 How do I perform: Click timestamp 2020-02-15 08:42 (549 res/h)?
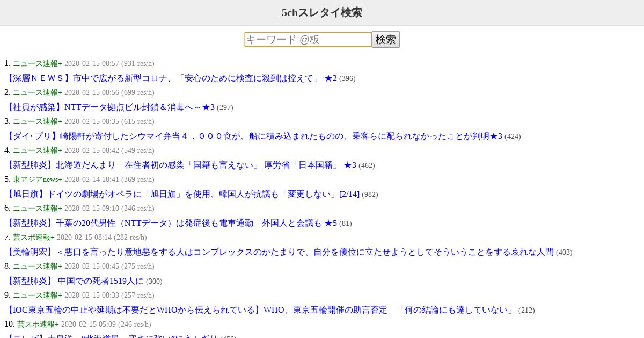[109, 150]
